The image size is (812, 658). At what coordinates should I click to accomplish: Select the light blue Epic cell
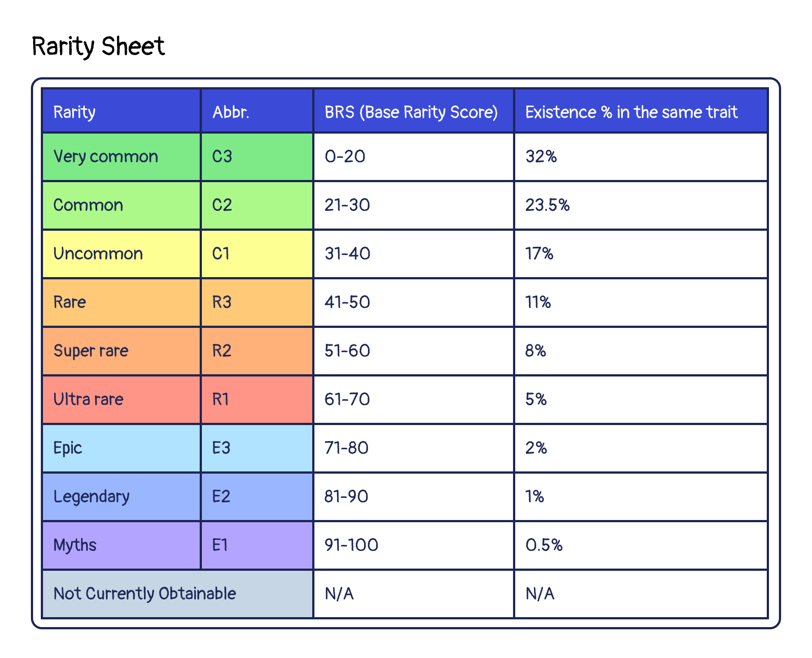(121, 448)
